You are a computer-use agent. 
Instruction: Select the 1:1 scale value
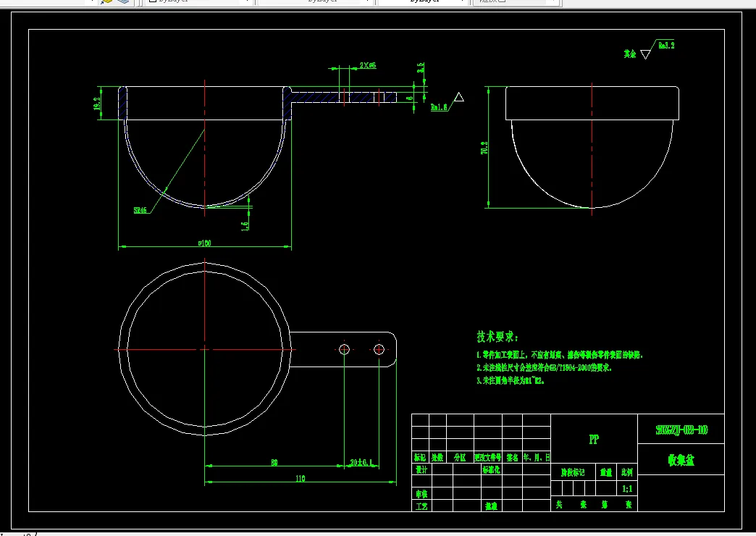pos(627,489)
